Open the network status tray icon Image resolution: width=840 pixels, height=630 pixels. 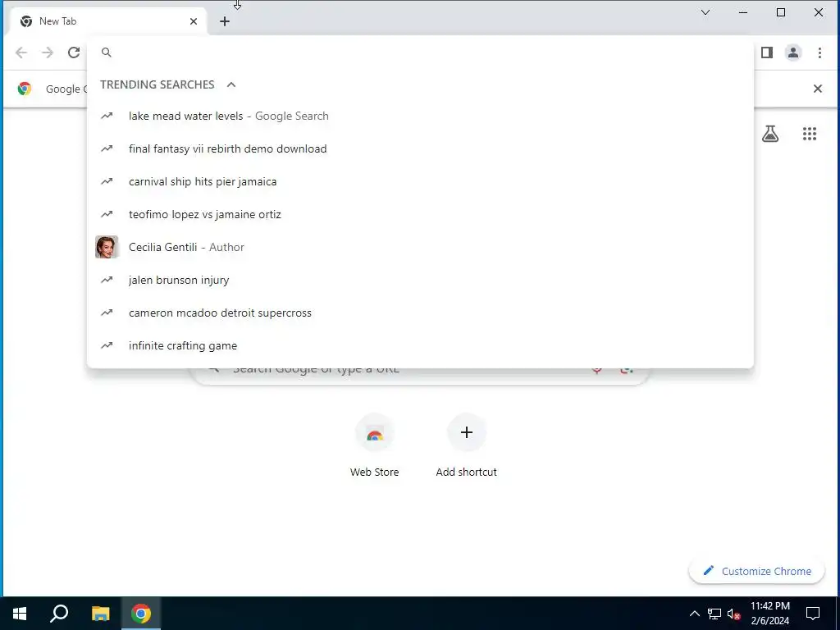[x=714, y=614]
